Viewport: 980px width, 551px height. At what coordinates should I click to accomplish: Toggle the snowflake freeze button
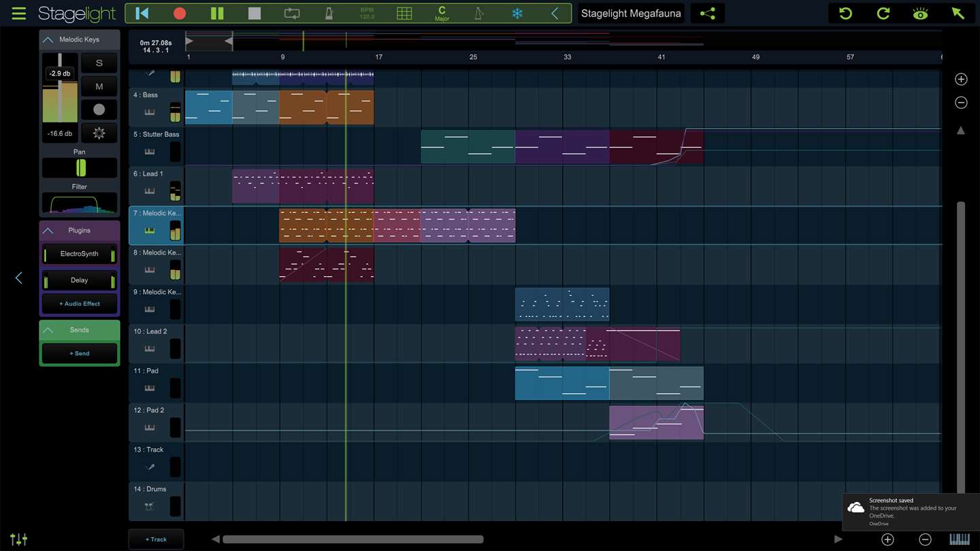517,14
